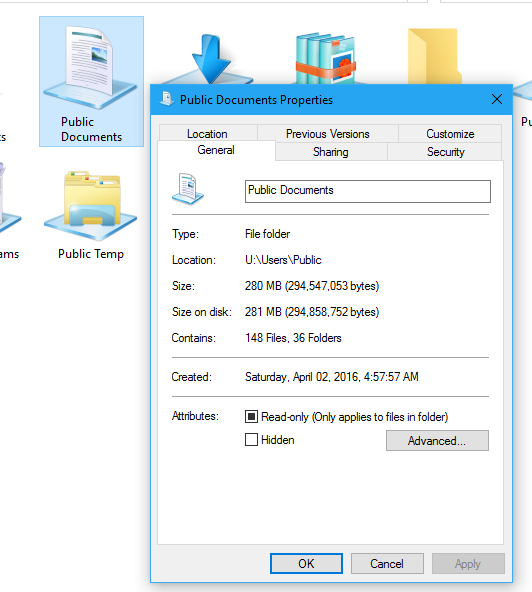Click the Saturday, April 02, 2016 created date
The image size is (532, 592).
332,377
